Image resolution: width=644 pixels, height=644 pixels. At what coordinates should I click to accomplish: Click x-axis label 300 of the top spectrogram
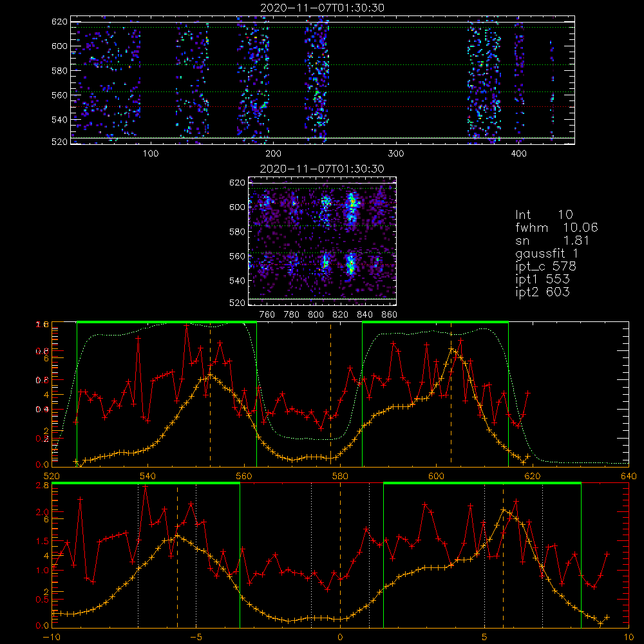[396, 154]
